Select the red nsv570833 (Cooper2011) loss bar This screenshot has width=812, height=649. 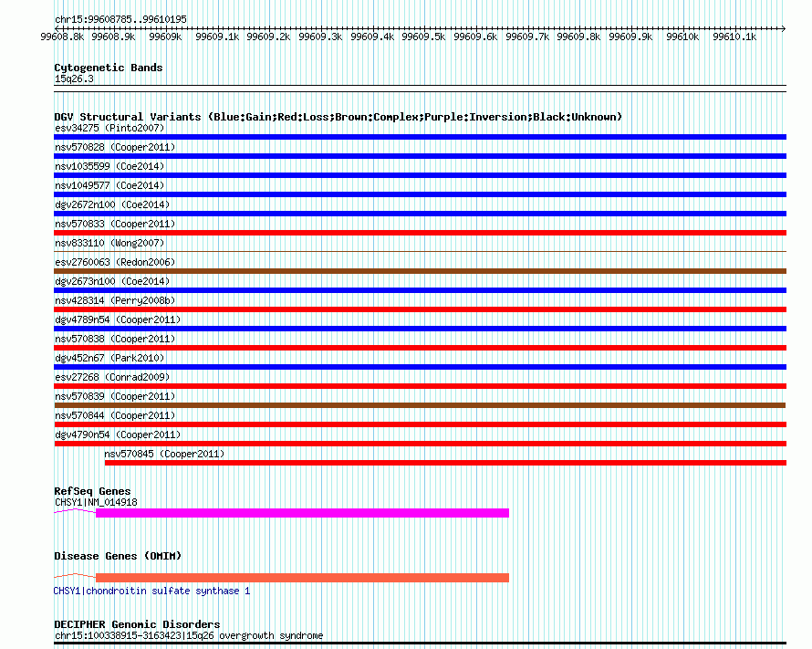pyautogui.click(x=420, y=233)
